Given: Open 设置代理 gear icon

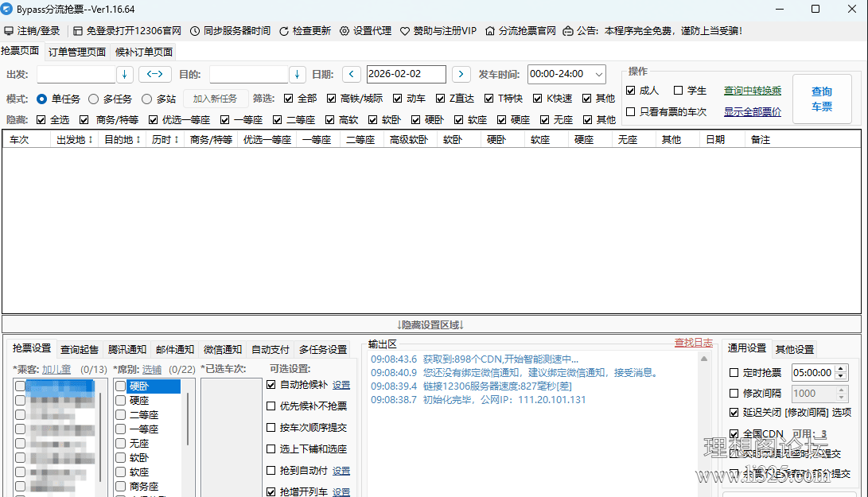Looking at the screenshot, I should click(344, 31).
